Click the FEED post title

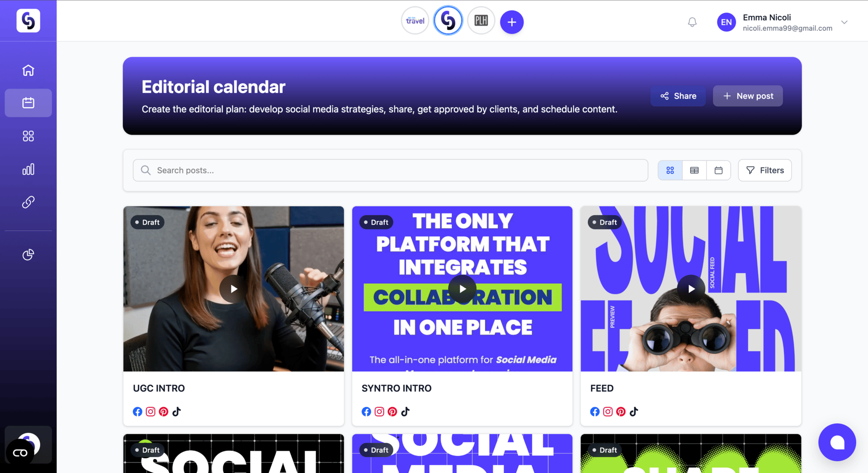point(602,389)
